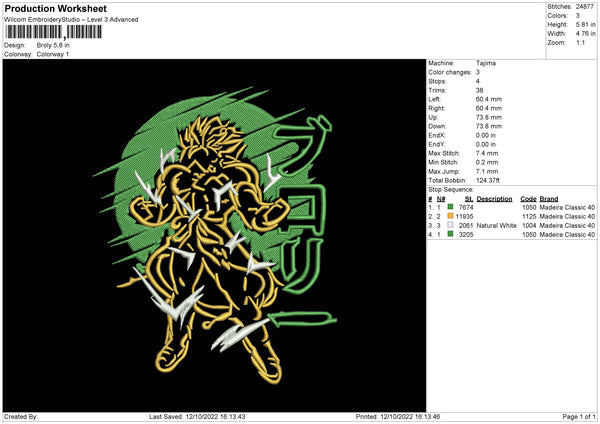600x424 pixels.
Task: Click the 'Page 1 of 1' footer text
Action: pyautogui.click(x=579, y=417)
